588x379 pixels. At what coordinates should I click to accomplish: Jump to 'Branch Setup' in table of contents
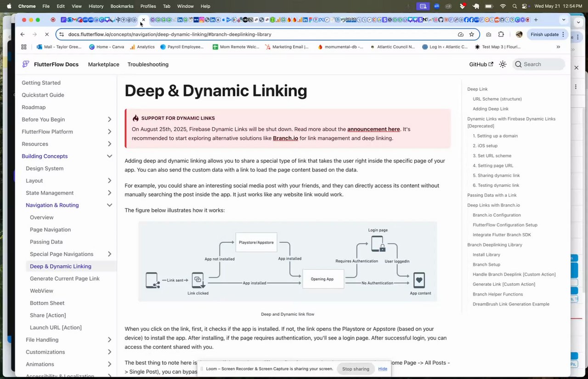(x=486, y=264)
